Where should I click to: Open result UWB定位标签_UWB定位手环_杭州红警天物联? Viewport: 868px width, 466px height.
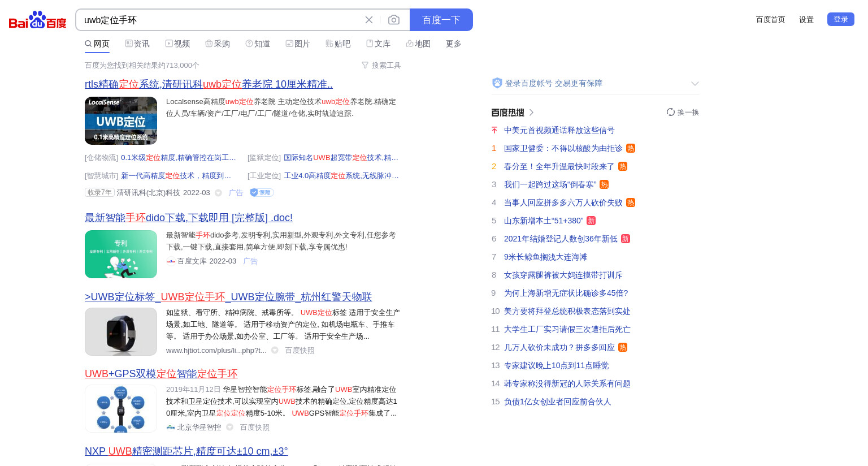click(x=228, y=297)
